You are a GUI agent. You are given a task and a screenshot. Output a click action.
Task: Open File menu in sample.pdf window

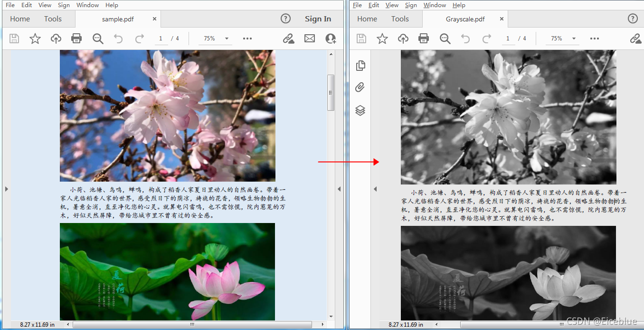pos(10,5)
